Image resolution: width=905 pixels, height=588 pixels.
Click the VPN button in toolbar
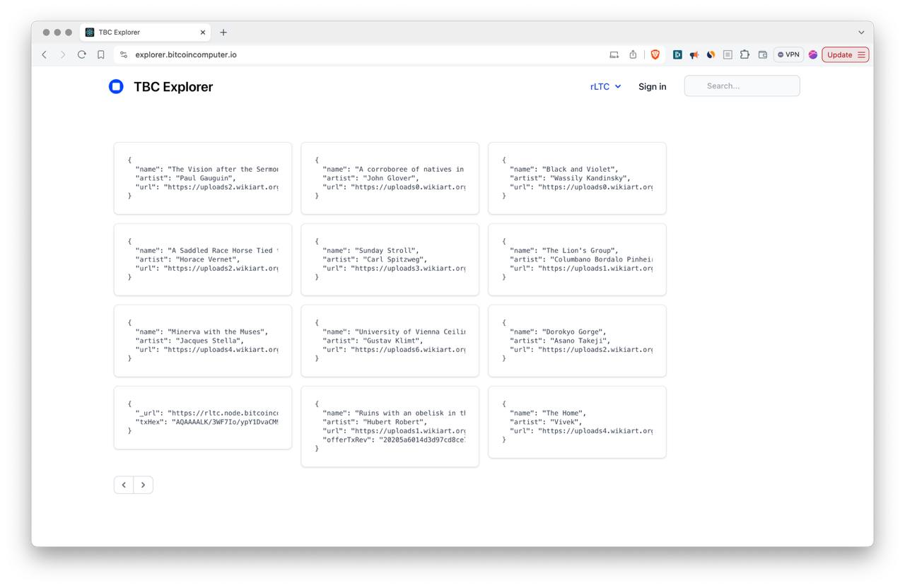[x=788, y=54]
